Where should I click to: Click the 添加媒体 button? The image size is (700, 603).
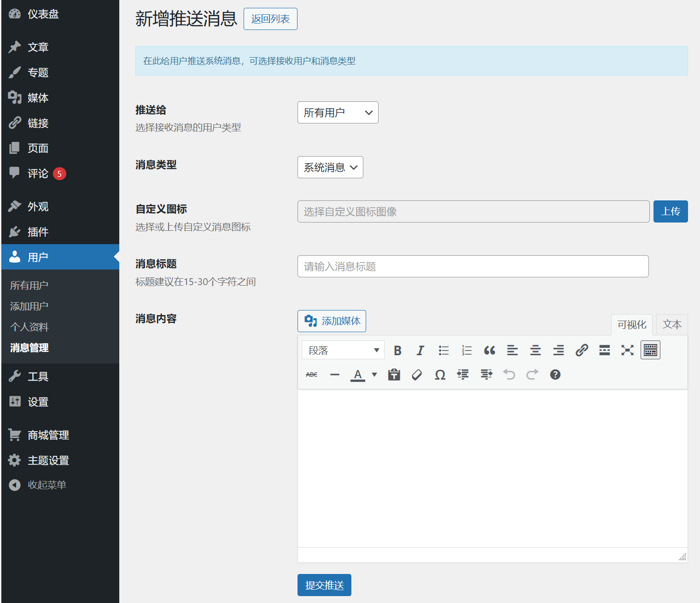[x=332, y=321]
